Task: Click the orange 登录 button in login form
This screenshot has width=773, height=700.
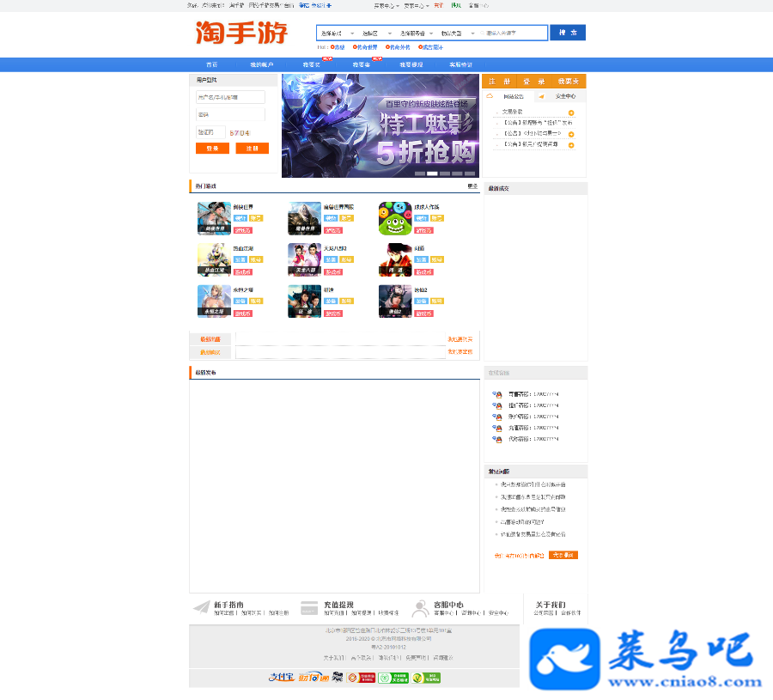Action: 212,149
